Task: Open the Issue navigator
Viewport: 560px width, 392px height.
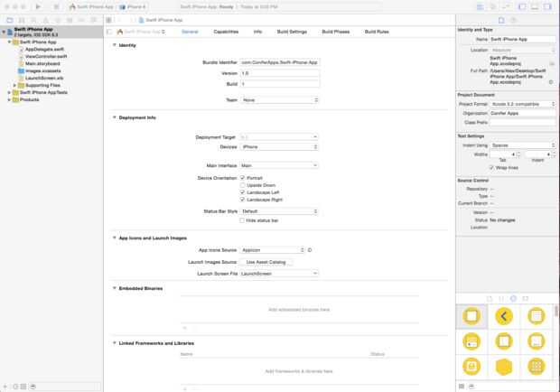Action: pyautogui.click(x=46, y=20)
